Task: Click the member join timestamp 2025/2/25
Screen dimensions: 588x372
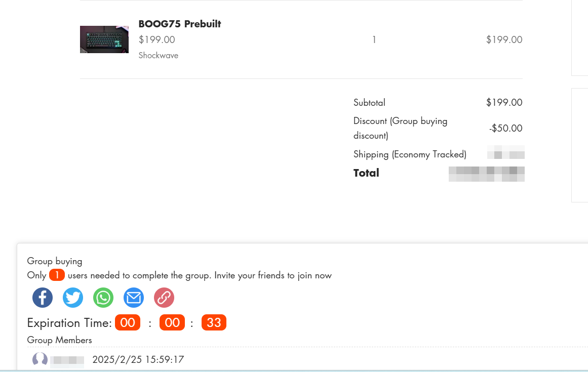Action: pyautogui.click(x=138, y=360)
